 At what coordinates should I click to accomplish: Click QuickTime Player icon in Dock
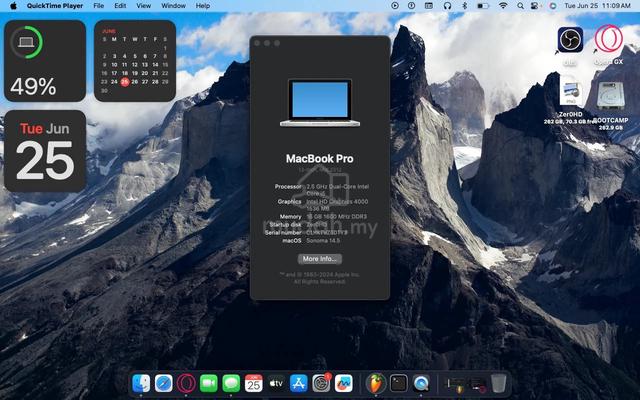pos(421,384)
